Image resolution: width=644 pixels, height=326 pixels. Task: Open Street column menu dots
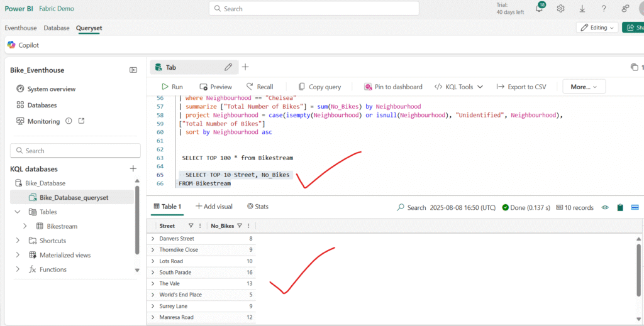(200, 225)
